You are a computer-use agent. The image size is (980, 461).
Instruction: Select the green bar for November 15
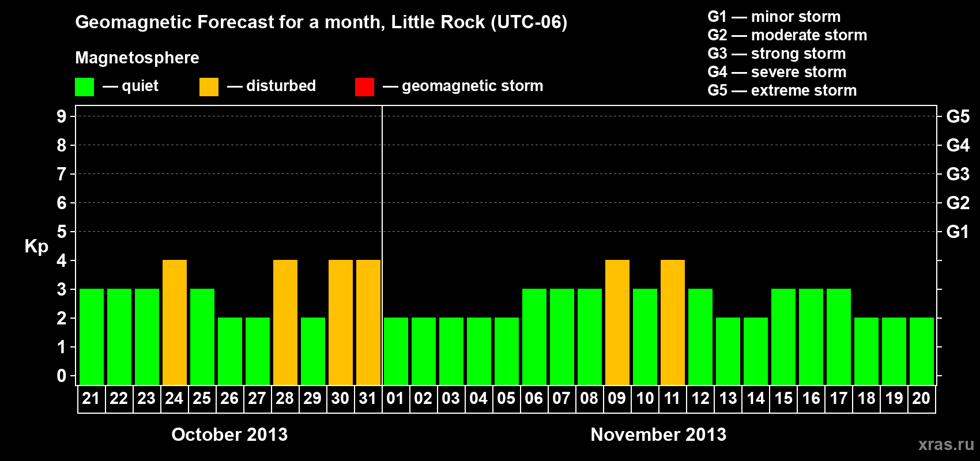[783, 337]
